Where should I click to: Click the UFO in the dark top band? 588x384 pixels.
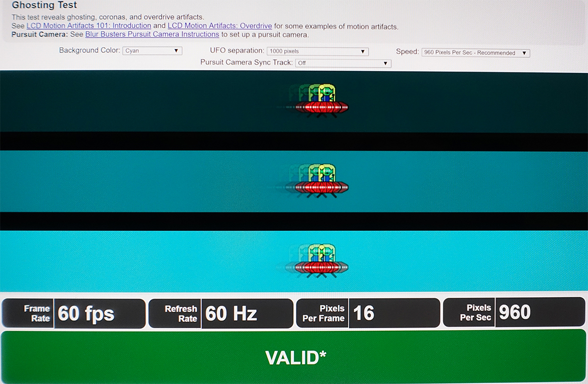click(x=321, y=100)
